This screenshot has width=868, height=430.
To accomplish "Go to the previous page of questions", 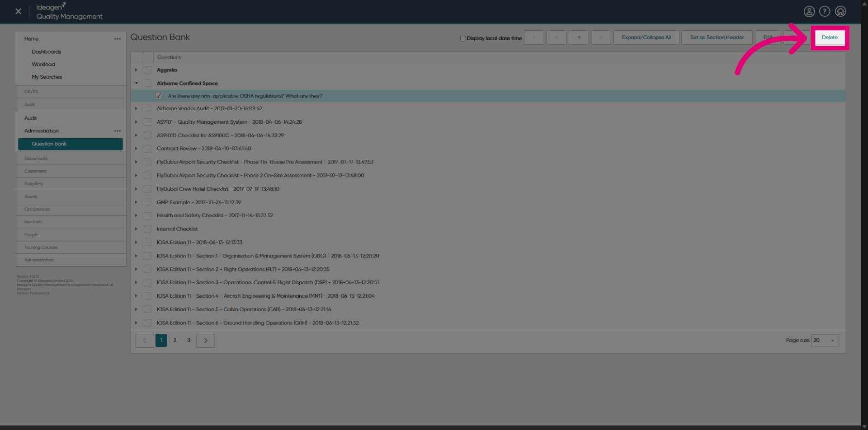I will pos(145,341).
